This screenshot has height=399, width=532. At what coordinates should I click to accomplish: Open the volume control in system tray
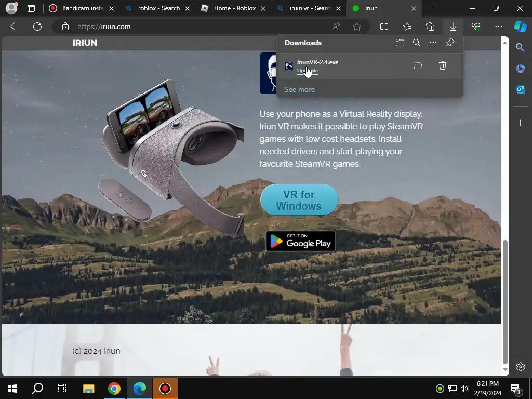pyautogui.click(x=464, y=389)
